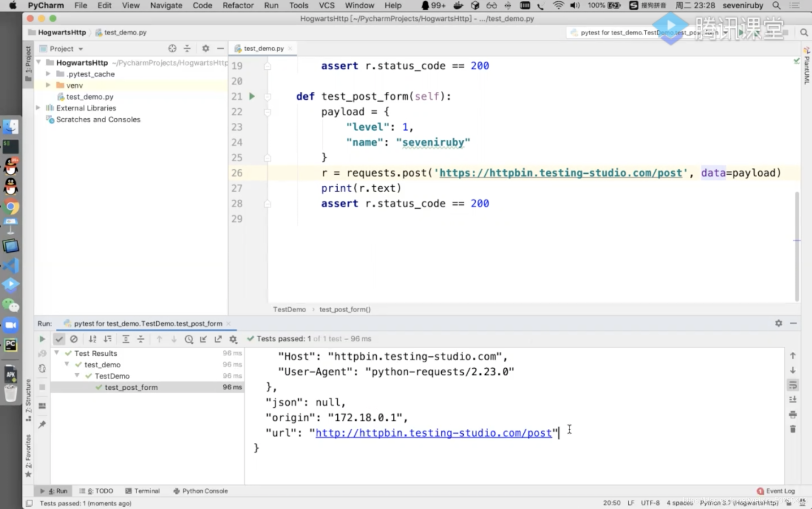The width and height of the screenshot is (812, 509).
Task: Open test_demo.py in project tree
Action: tap(89, 97)
